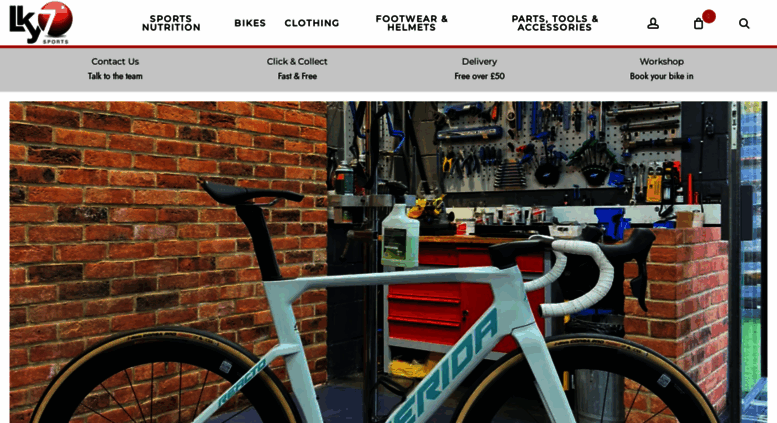
Task: Click 'Free over £50' text
Action: pyautogui.click(x=479, y=76)
